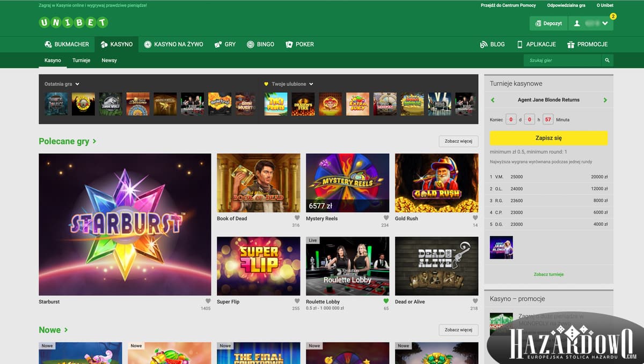Select the Kasyno menu item
Image resolution: width=644 pixels, height=364 pixels.
click(116, 44)
